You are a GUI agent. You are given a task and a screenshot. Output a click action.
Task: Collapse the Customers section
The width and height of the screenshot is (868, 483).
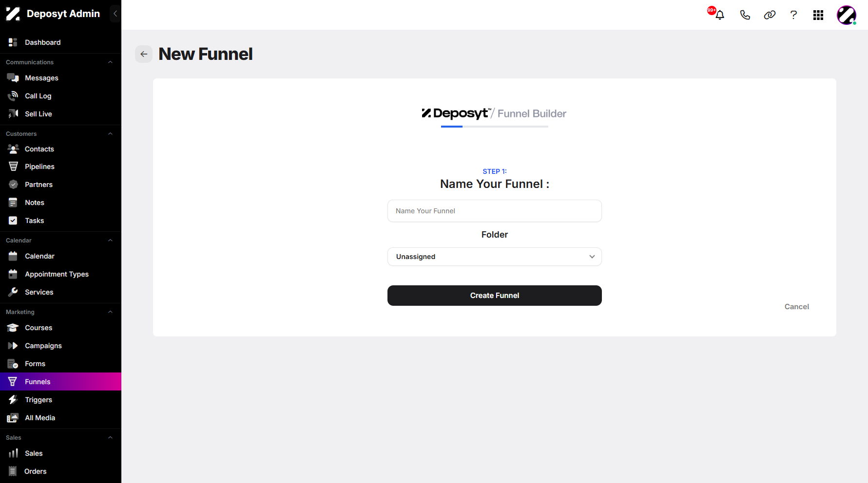click(x=110, y=134)
